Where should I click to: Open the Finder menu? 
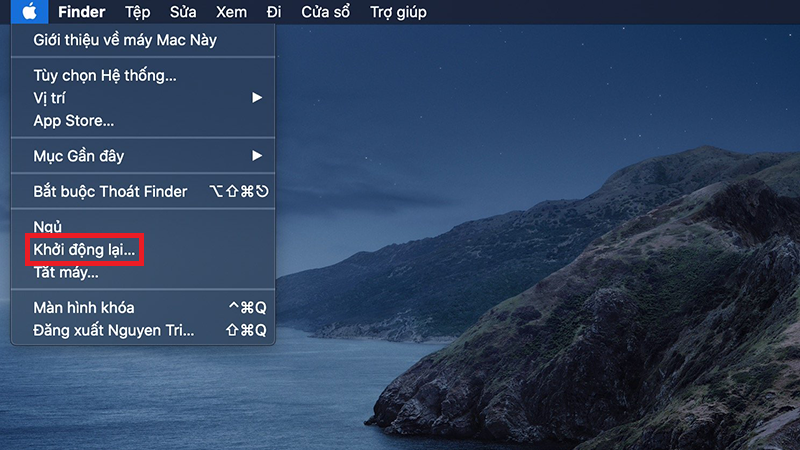click(x=81, y=12)
